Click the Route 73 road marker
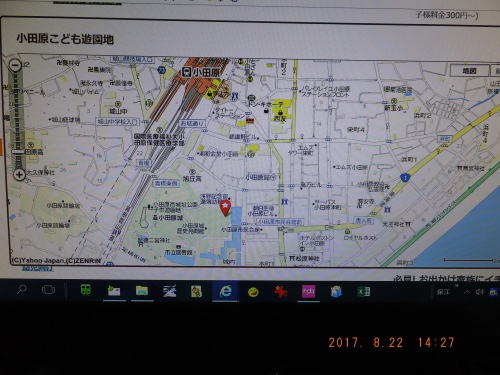The height and width of the screenshot is (375, 500). [x=162, y=70]
